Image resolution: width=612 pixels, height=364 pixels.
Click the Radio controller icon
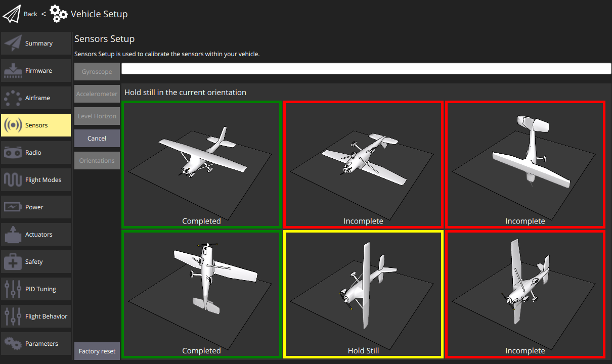pos(13,153)
